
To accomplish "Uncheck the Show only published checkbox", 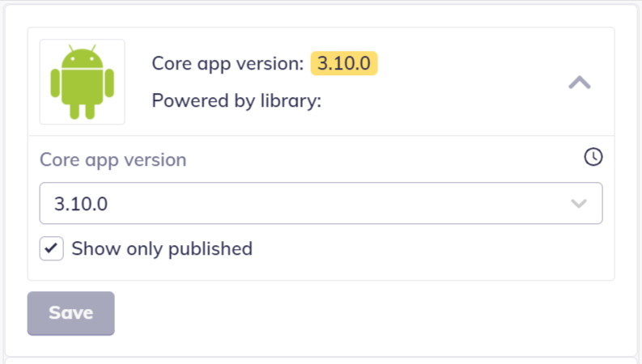I will 52,248.
